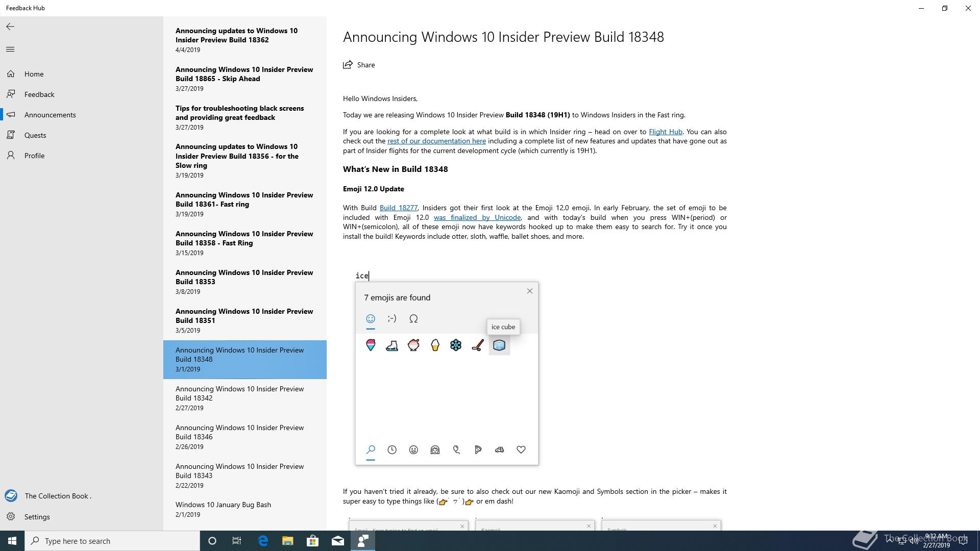Open Home in the sidebar
The image size is (980, 551).
82,74
